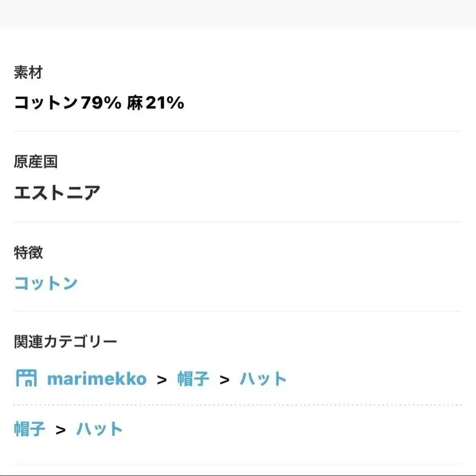Open ハット link in the bottom breadcrumb
476x476 pixels.
click(x=99, y=429)
